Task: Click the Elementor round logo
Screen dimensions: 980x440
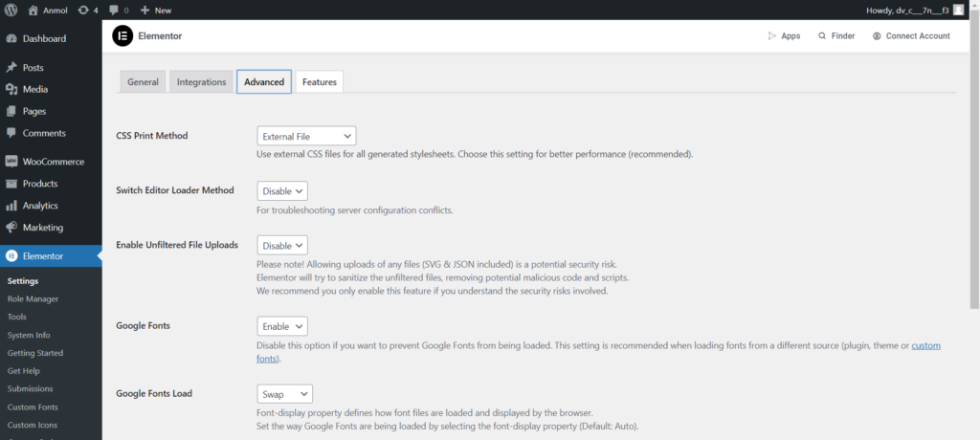Action: 122,35
